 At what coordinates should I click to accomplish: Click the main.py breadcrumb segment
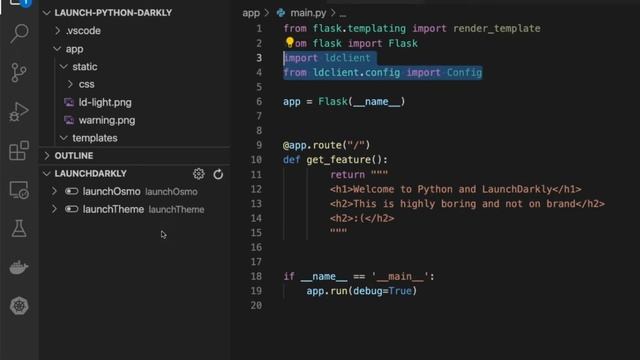coord(308,13)
